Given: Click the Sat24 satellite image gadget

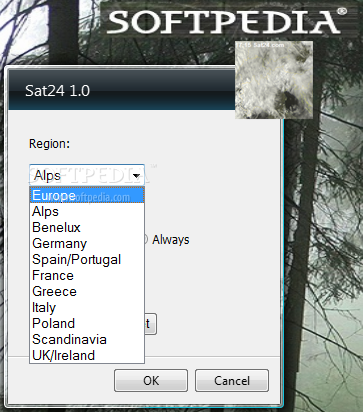Looking at the screenshot, I should click(274, 80).
